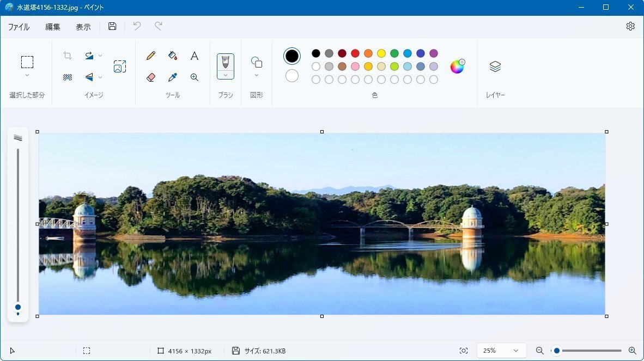The image size is (644, 361).
Task: Open the rotate image dropdown arrow
Action: (100, 56)
